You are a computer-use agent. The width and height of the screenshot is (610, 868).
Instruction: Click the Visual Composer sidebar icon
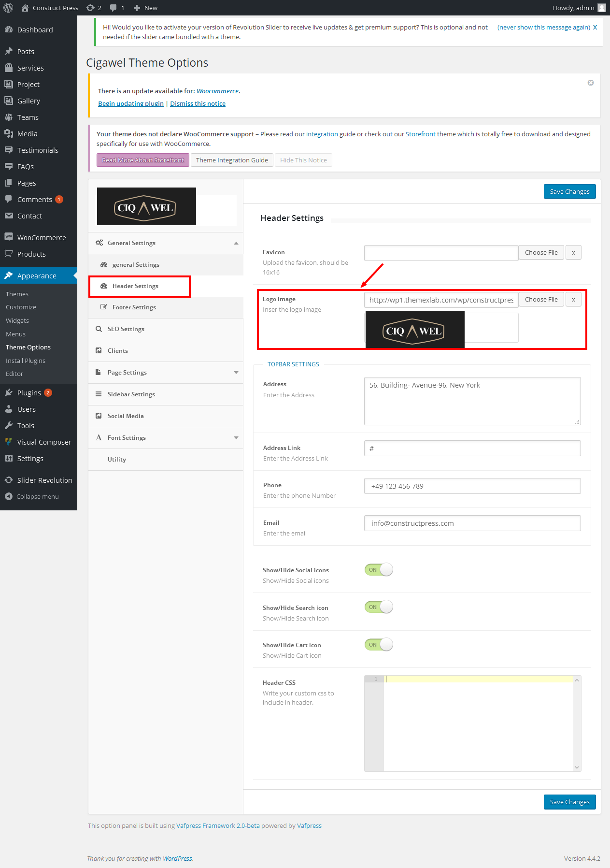pos(9,442)
